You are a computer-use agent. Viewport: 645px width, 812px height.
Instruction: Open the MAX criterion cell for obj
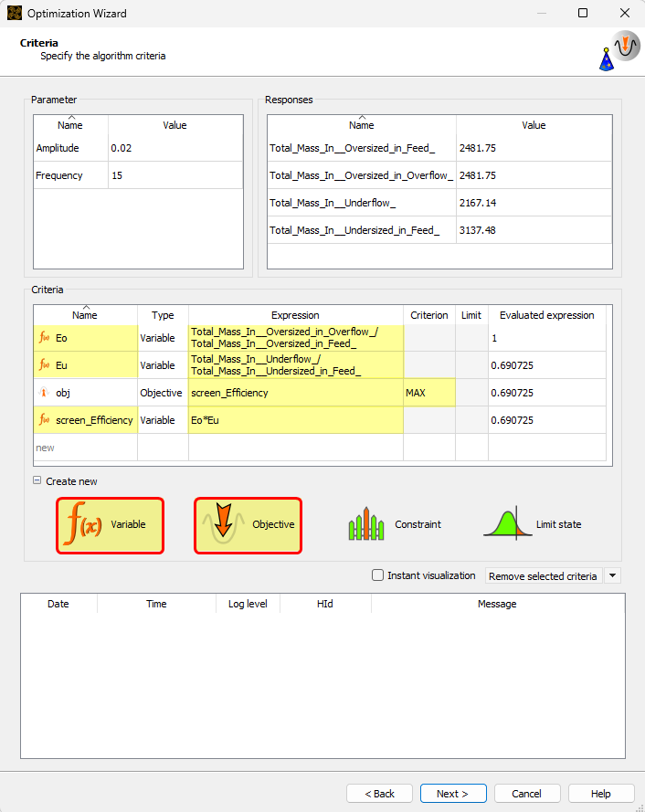(x=429, y=393)
